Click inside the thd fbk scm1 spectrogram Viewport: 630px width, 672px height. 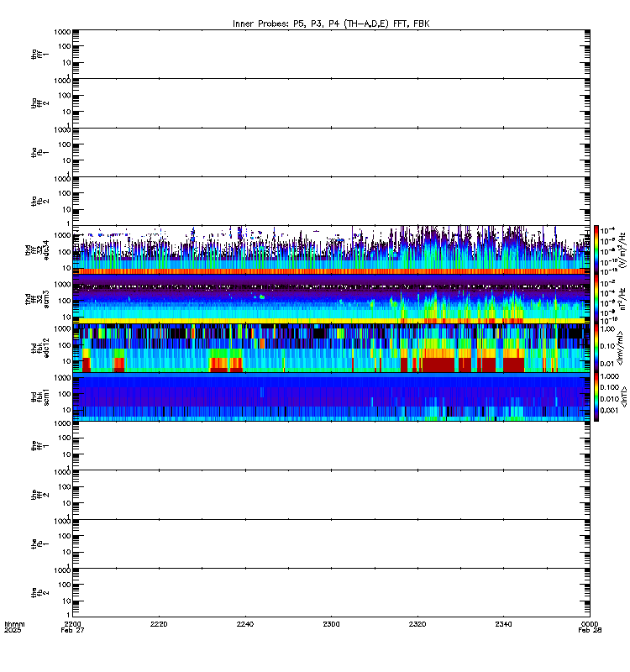pos(331,396)
